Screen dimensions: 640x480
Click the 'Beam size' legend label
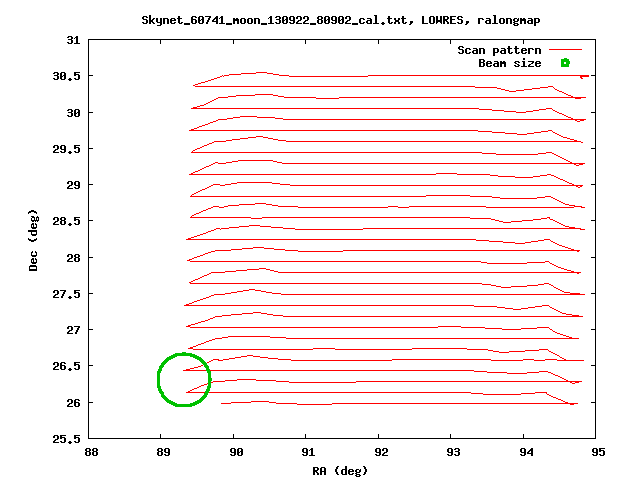click(510, 63)
